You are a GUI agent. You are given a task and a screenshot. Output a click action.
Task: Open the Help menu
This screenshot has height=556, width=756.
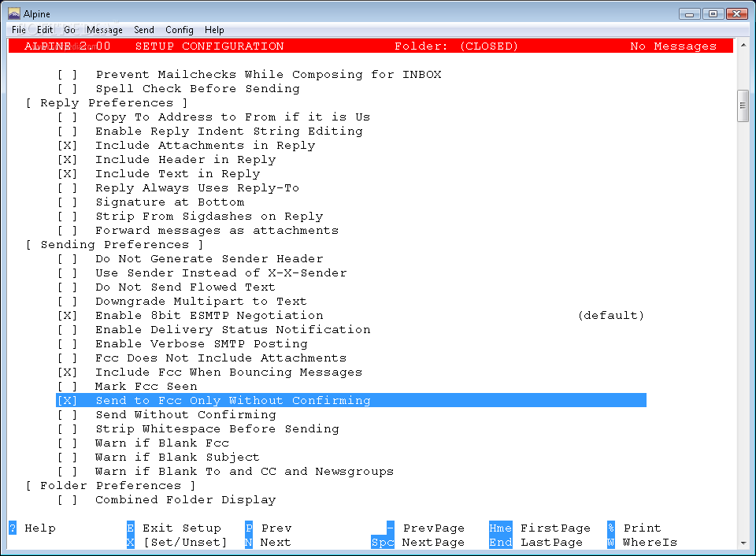coord(214,30)
